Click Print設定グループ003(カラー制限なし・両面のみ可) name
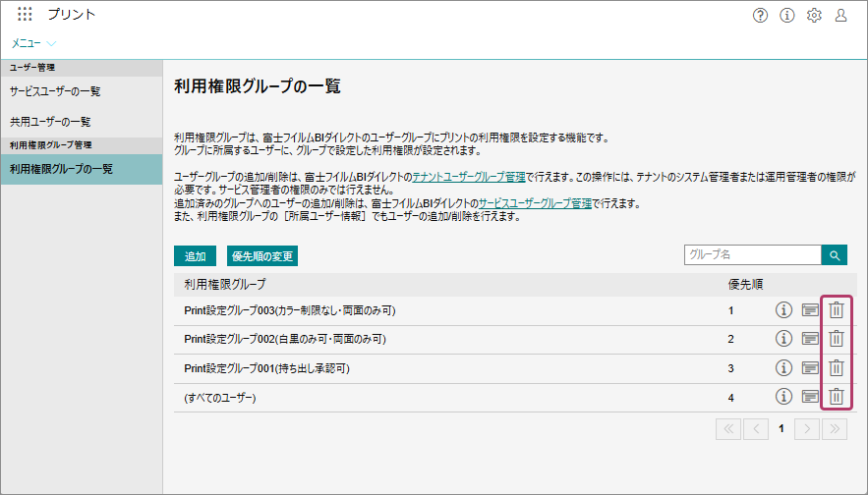868x495 pixels. point(290,310)
